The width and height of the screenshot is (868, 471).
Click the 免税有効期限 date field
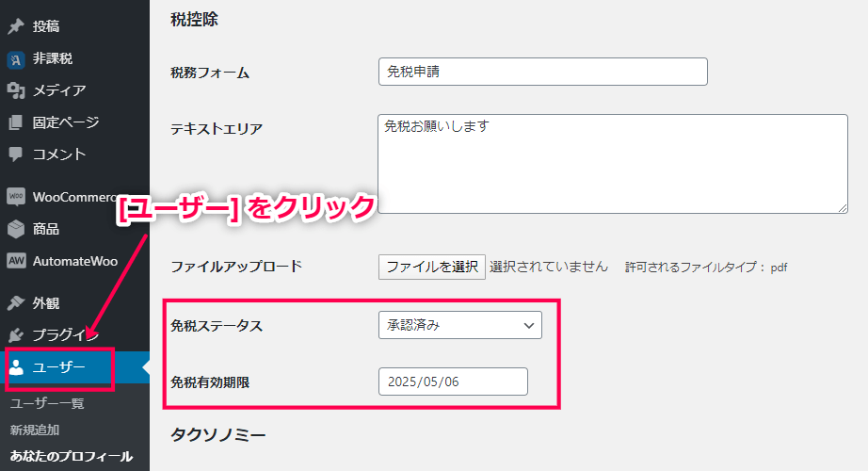(453, 382)
